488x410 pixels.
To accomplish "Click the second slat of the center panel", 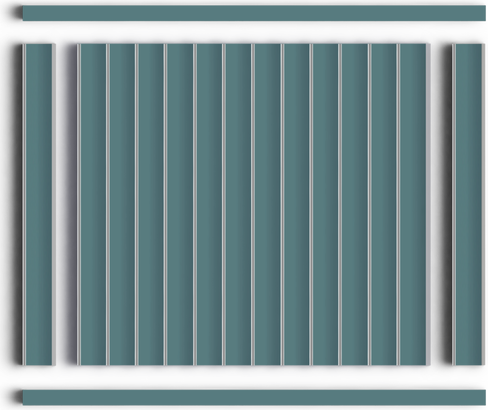I will pyautogui.click(x=122, y=204).
